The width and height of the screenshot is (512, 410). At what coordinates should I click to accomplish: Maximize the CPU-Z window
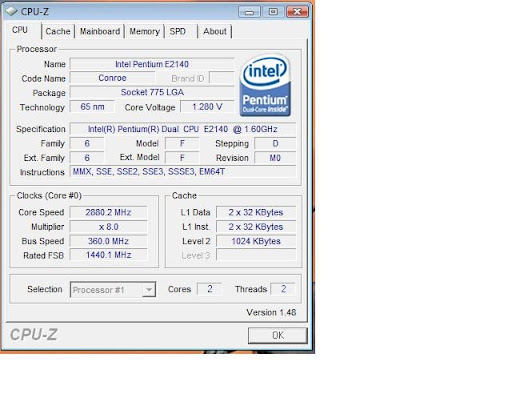pyautogui.click(x=273, y=12)
